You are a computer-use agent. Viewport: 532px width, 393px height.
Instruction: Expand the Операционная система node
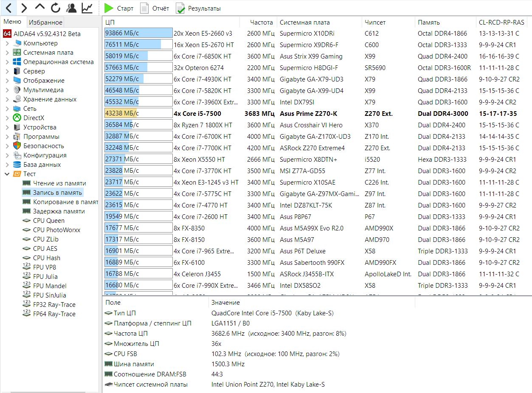click(7, 62)
